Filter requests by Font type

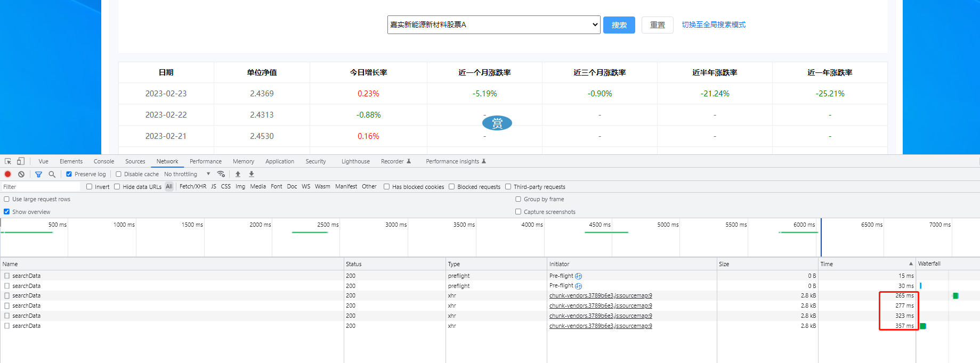277,186
